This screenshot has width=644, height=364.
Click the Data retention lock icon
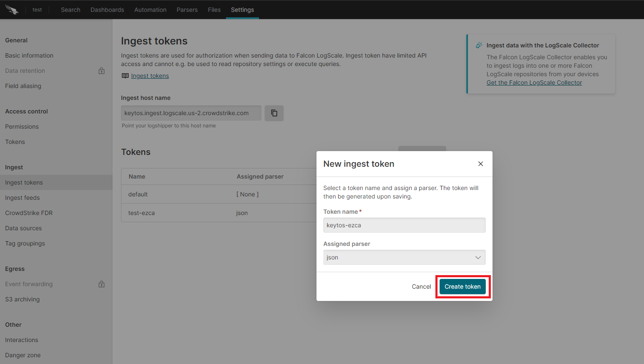point(102,71)
